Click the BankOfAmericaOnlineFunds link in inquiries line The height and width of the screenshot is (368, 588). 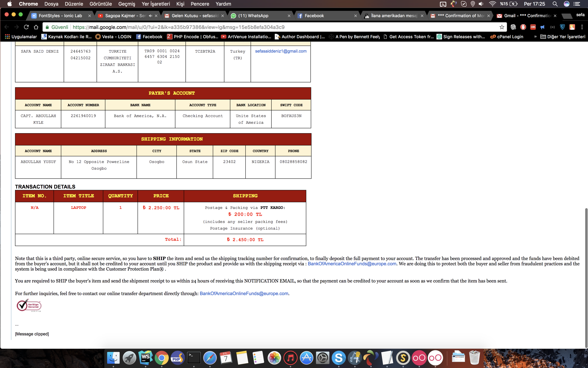tap(244, 293)
